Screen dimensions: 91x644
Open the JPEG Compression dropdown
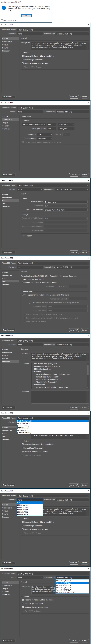[x=45, y=134]
